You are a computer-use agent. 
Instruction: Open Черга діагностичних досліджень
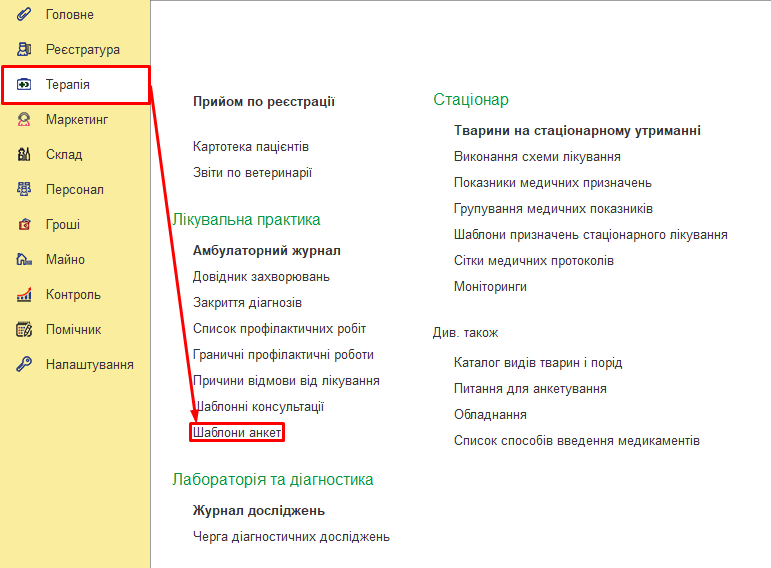(x=291, y=537)
